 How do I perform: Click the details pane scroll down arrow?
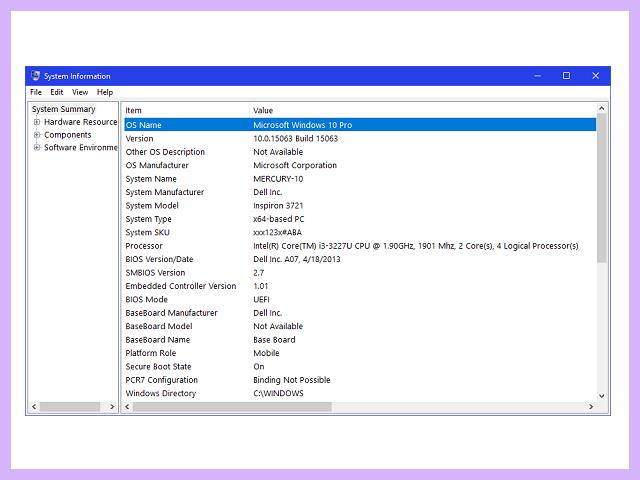(x=601, y=396)
